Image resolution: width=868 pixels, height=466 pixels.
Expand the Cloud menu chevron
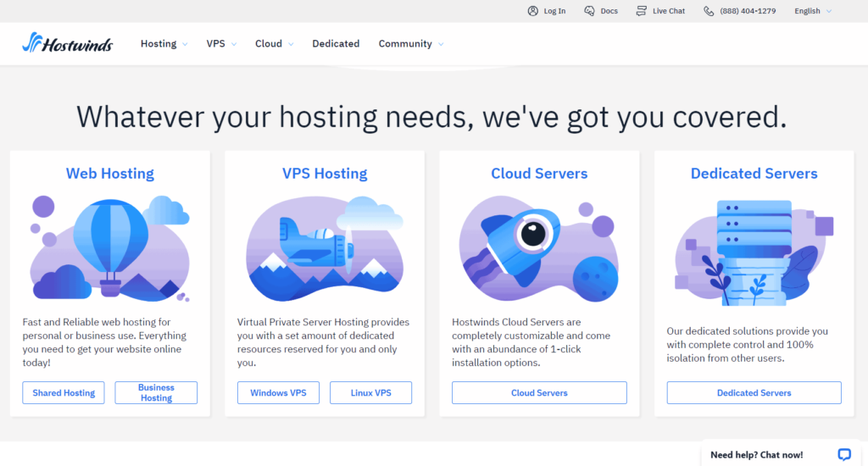coord(291,44)
